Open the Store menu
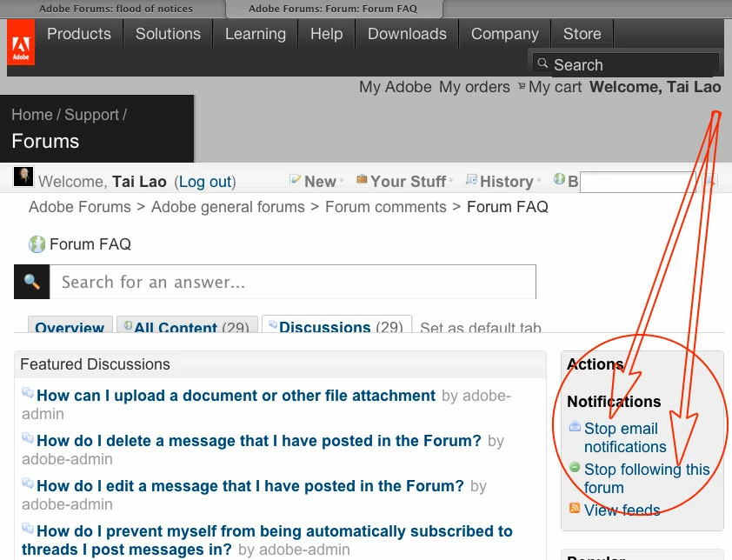The width and height of the screenshot is (732, 560). [x=582, y=34]
